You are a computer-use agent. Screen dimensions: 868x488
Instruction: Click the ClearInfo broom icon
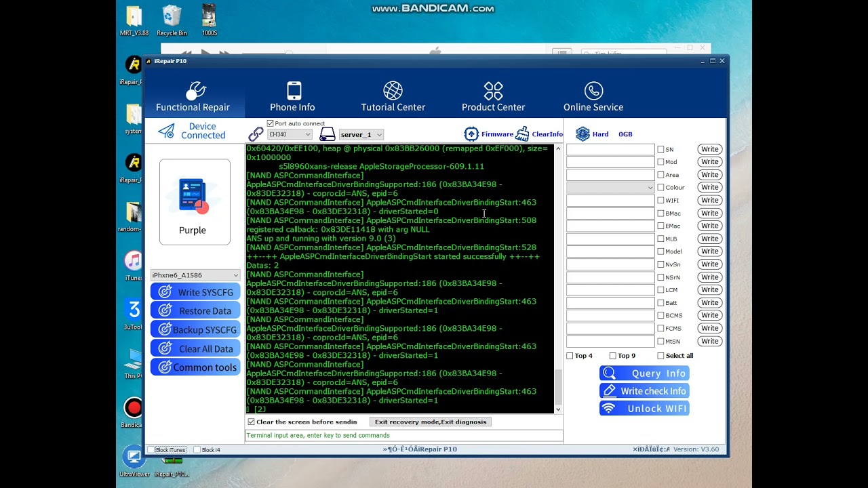(x=522, y=134)
